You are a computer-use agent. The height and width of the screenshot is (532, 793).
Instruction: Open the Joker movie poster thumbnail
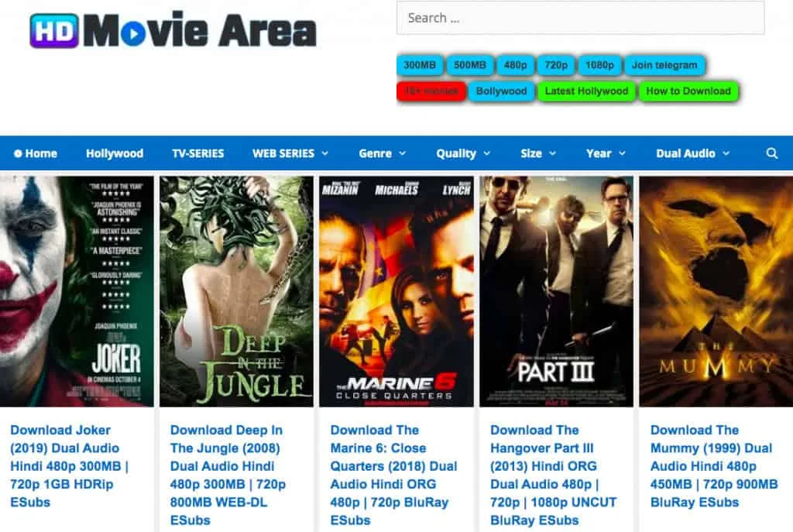[77, 291]
